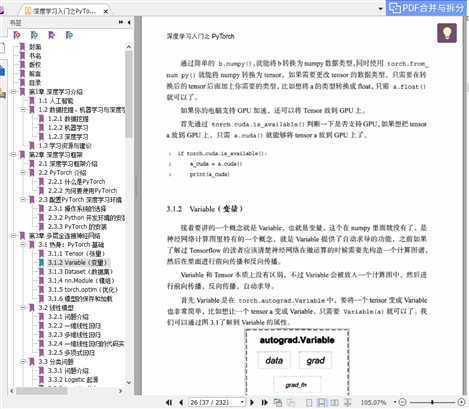This screenshot has height=409, width=469.
Task: Click the bookmark panel horizontal scroll-left arrow
Action: pyautogui.click(x=12, y=391)
